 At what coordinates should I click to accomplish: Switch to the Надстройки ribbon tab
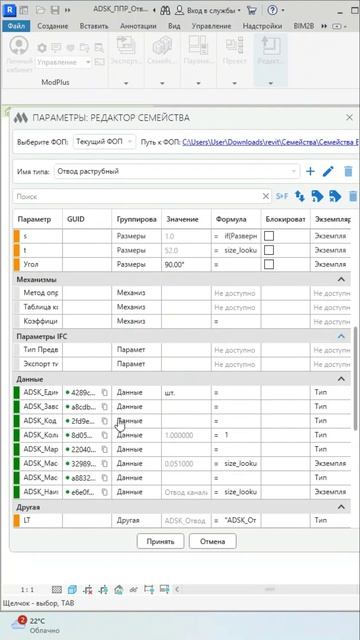262,26
